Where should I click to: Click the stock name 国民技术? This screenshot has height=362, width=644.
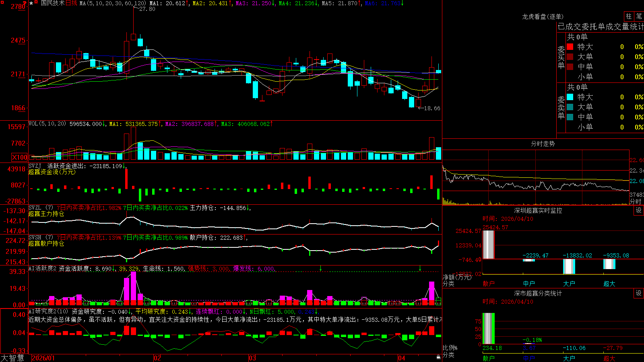pos(53,3)
